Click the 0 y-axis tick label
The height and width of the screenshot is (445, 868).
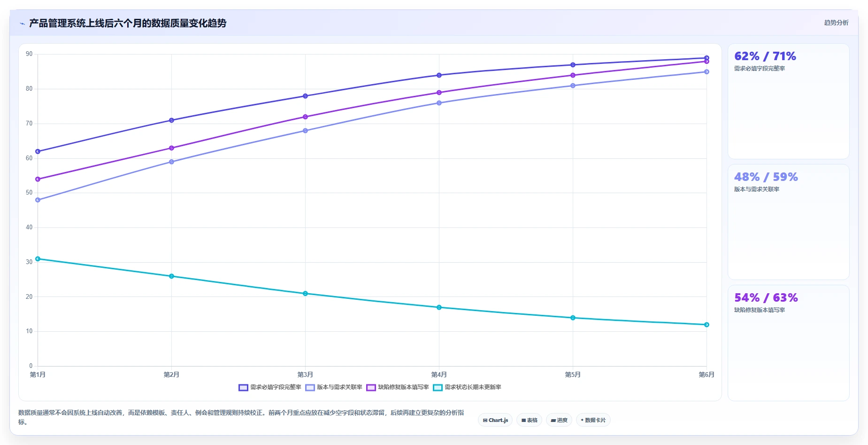pyautogui.click(x=31, y=366)
